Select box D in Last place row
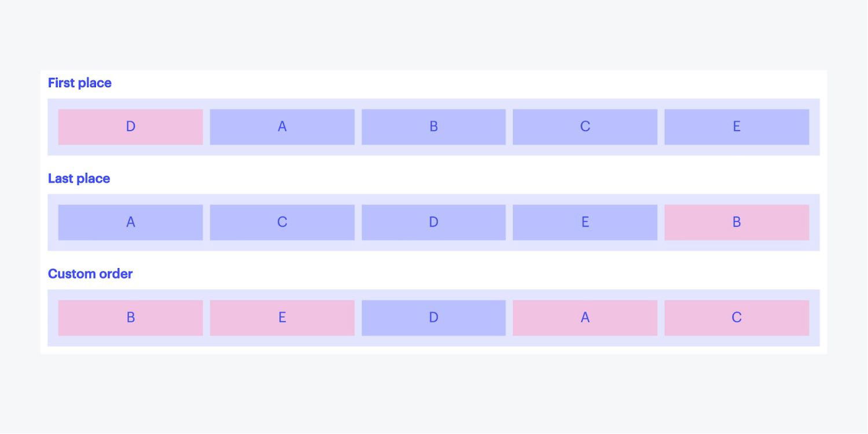The width and height of the screenshot is (868, 434). [433, 222]
